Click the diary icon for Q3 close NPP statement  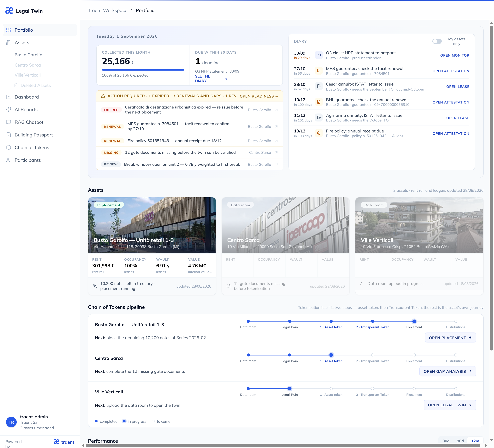point(319,55)
